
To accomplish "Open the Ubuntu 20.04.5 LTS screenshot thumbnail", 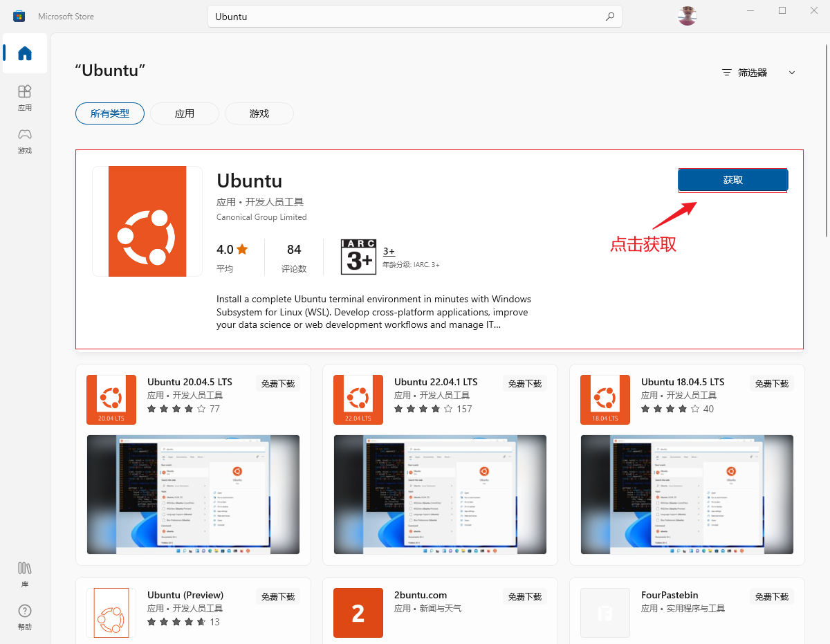I will 193,495.
